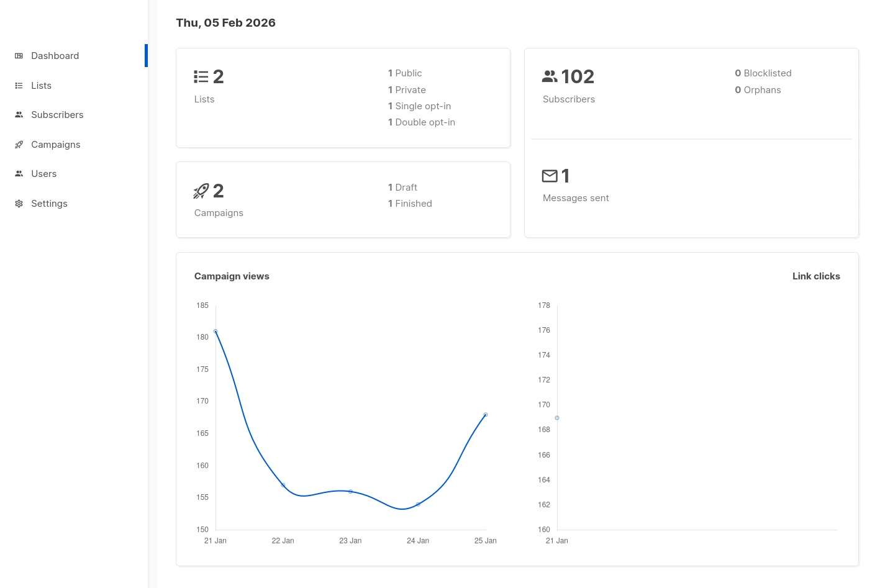Click the subscribers group icon above 102

coord(550,76)
